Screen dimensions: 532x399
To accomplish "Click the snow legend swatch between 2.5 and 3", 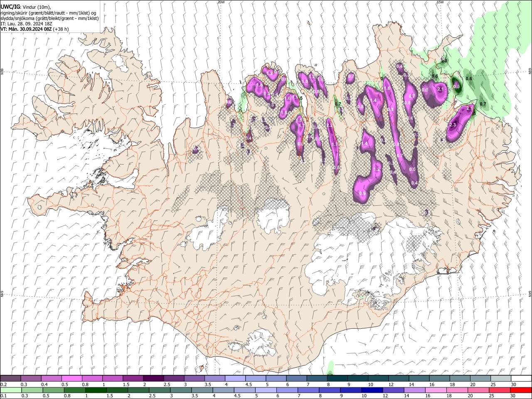I will (174, 378).
